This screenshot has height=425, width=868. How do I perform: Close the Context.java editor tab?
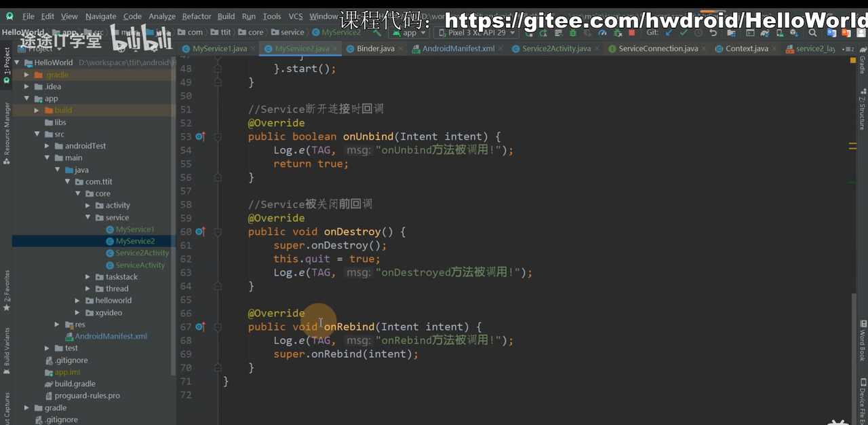[x=775, y=49]
